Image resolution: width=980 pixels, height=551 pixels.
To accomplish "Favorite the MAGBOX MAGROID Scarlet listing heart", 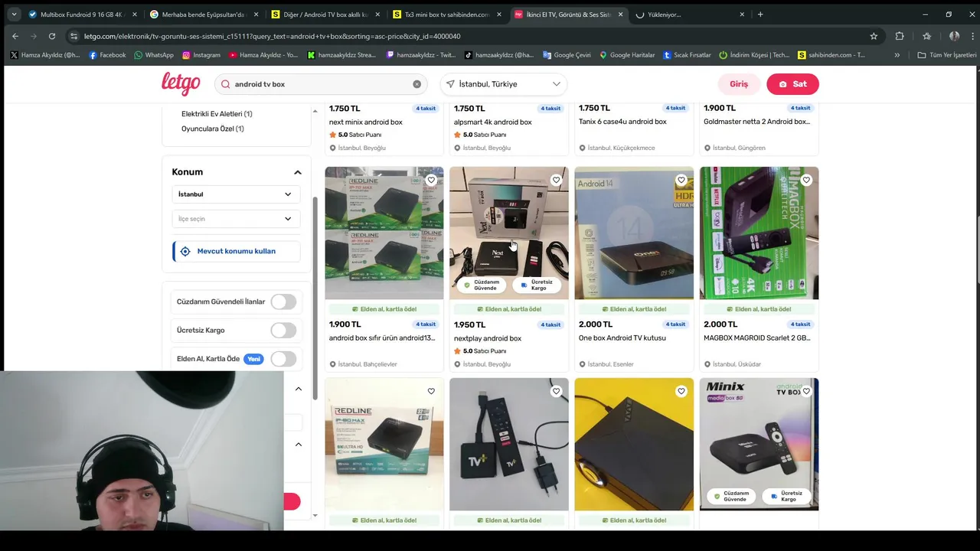I will (806, 180).
